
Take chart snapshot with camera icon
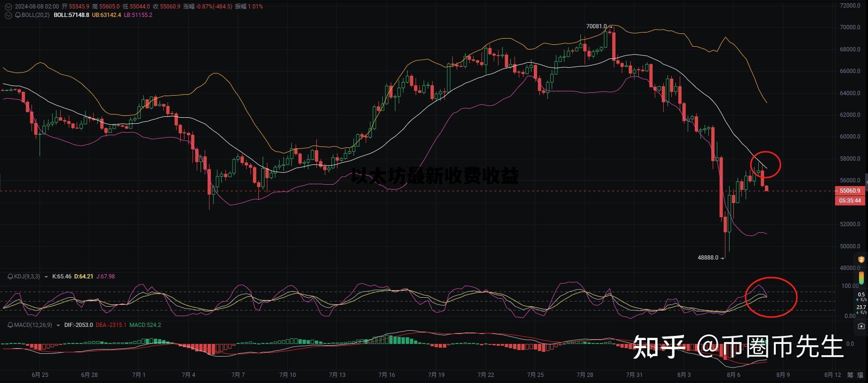pos(861,326)
